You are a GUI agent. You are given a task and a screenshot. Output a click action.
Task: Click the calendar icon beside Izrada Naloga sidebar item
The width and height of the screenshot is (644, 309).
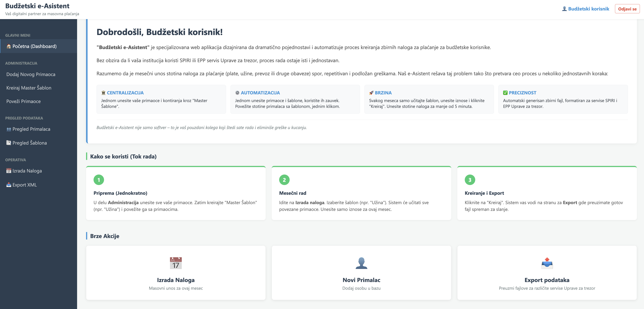pos(9,171)
